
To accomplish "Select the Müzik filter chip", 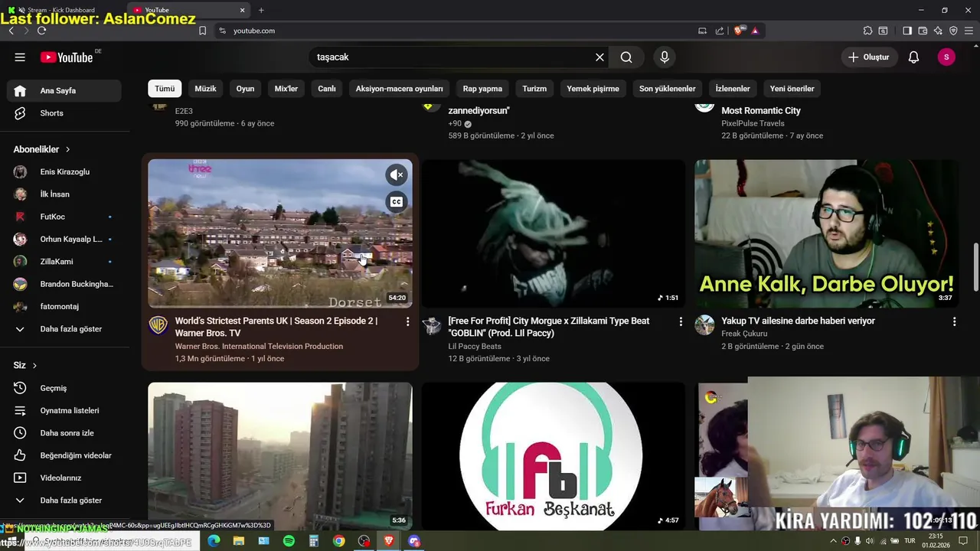I will (x=205, y=89).
